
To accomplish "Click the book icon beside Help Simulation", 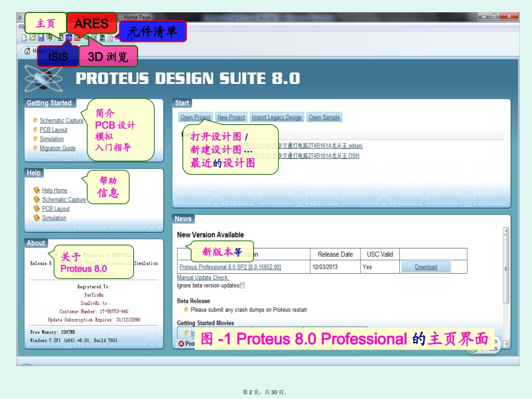I will click(x=36, y=218).
